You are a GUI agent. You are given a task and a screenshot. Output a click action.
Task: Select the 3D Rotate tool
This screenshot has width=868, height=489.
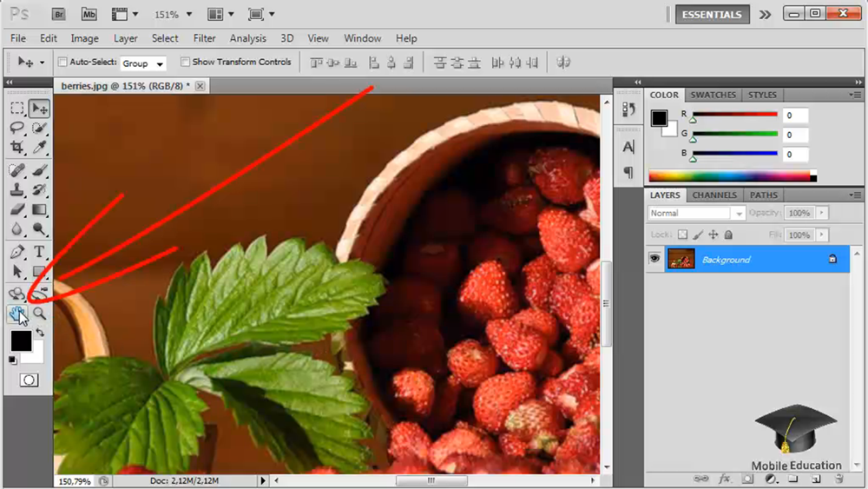point(17,294)
